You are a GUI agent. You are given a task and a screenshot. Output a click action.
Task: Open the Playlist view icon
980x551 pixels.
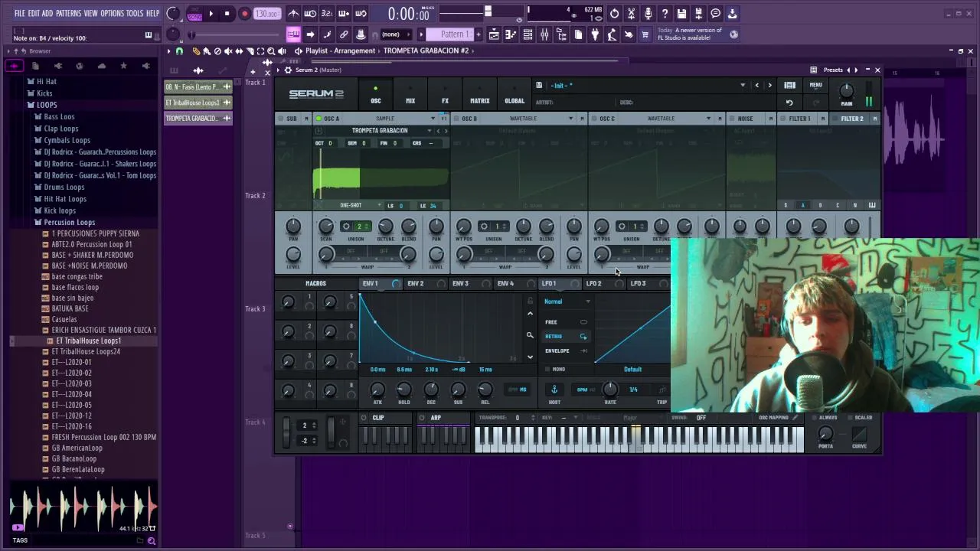(x=494, y=34)
